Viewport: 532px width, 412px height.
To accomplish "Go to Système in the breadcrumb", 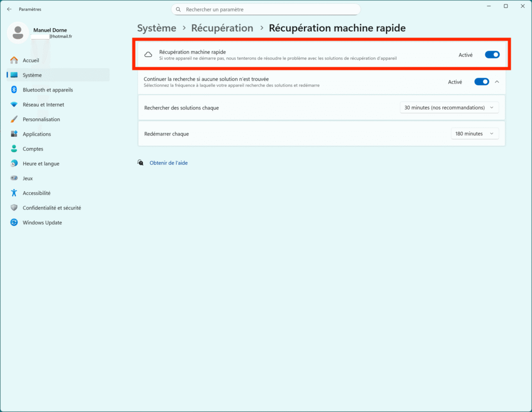I will pyautogui.click(x=156, y=28).
